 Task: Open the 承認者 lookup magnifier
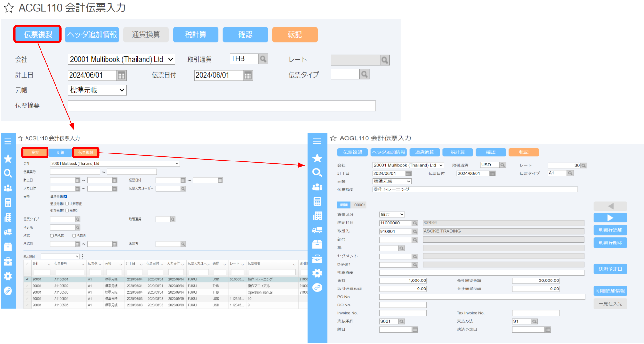183,244
